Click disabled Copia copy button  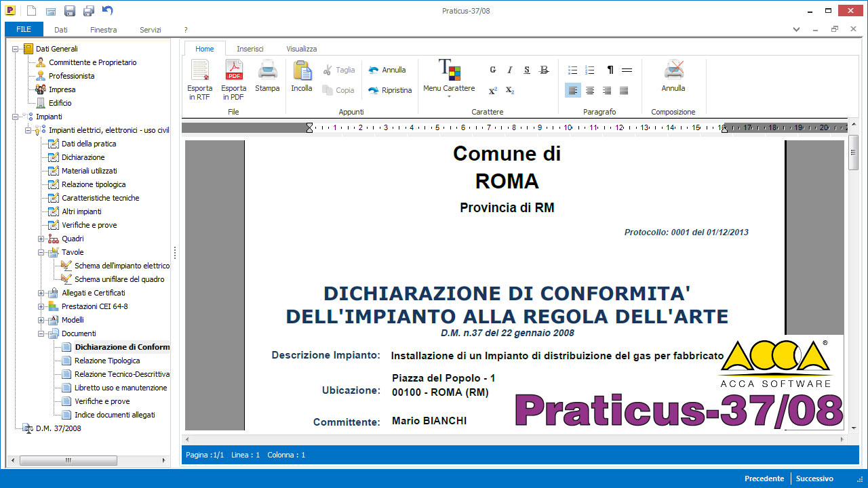coord(338,90)
